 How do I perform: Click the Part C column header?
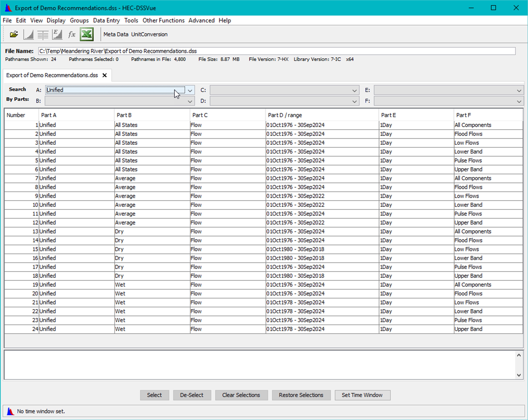click(228, 115)
